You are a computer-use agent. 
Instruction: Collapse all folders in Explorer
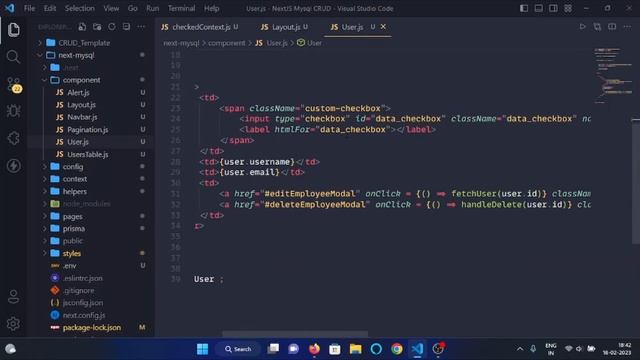tap(127, 27)
